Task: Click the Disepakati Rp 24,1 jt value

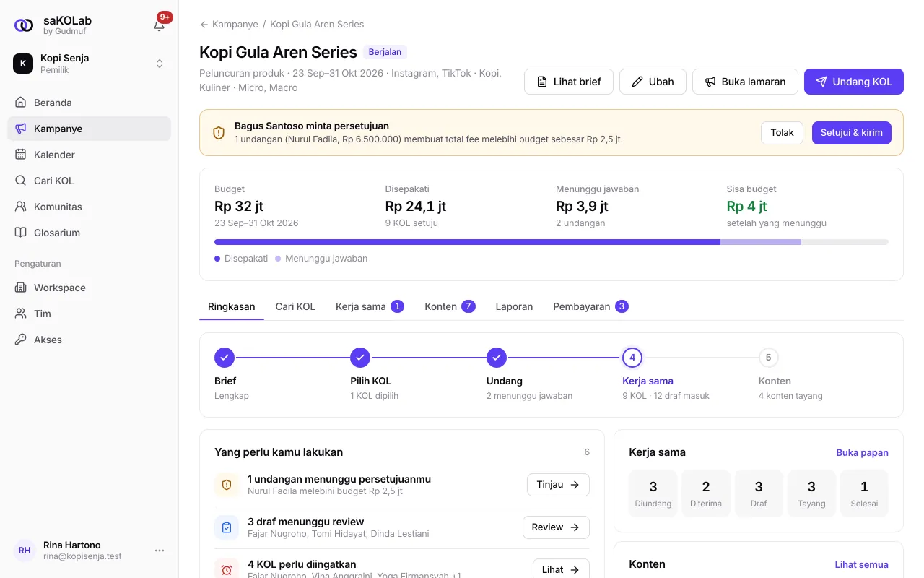Action: [x=416, y=206]
